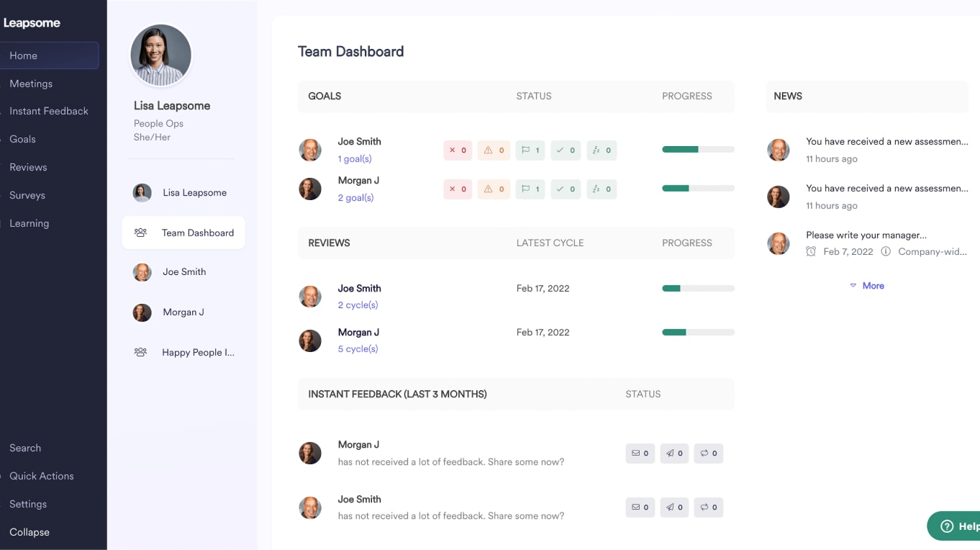This screenshot has width=980, height=550.
Task: Open Morgan J's 5 cycle(s) link
Action: tap(358, 349)
